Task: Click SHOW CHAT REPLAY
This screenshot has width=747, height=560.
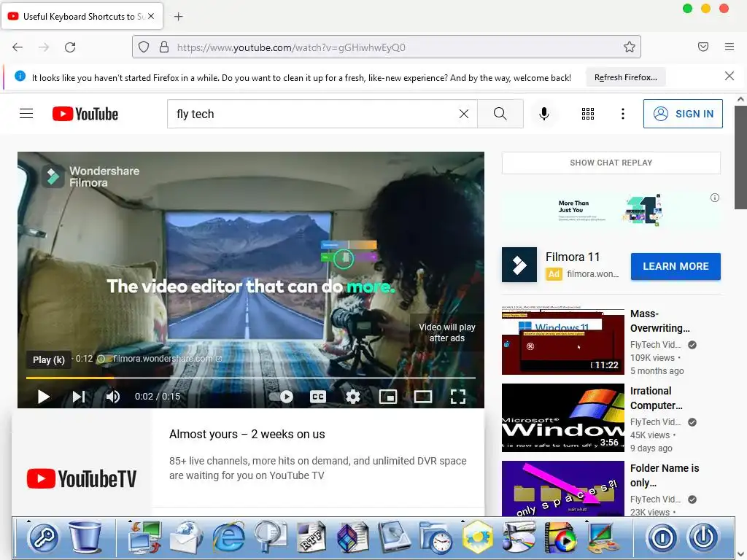Action: pyautogui.click(x=611, y=163)
